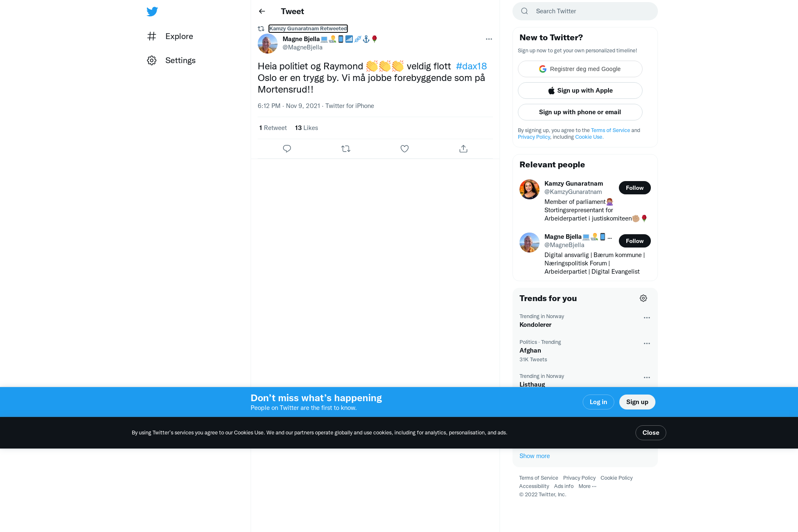The height and width of the screenshot is (532, 798).
Task: Open trends settings gear icon
Action: click(x=643, y=298)
